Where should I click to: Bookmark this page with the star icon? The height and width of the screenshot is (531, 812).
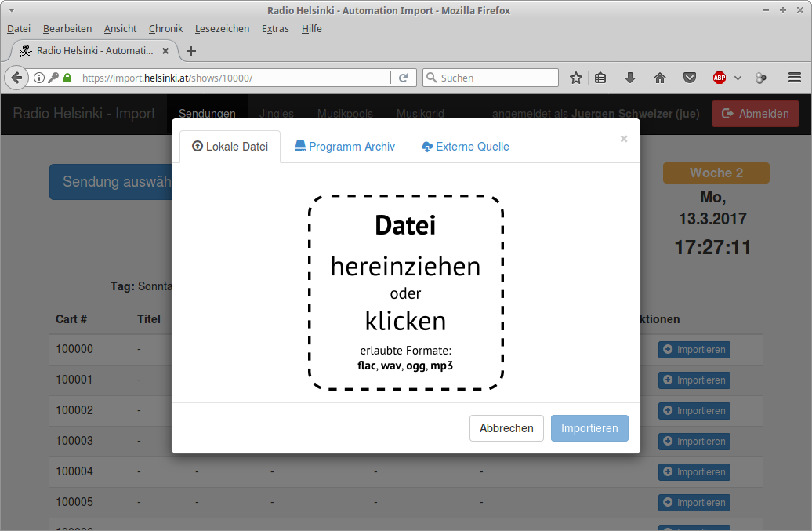click(576, 78)
